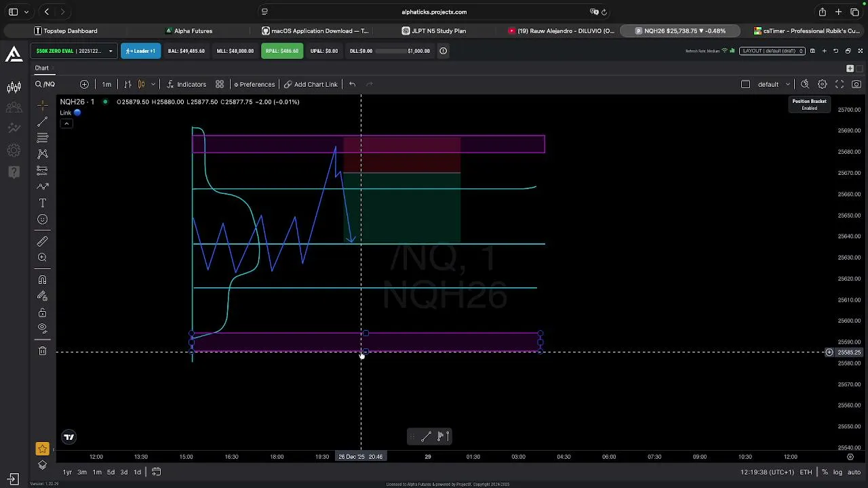Select the crosshair cursor tool
Viewport: 868px width, 488px height.
point(42,105)
